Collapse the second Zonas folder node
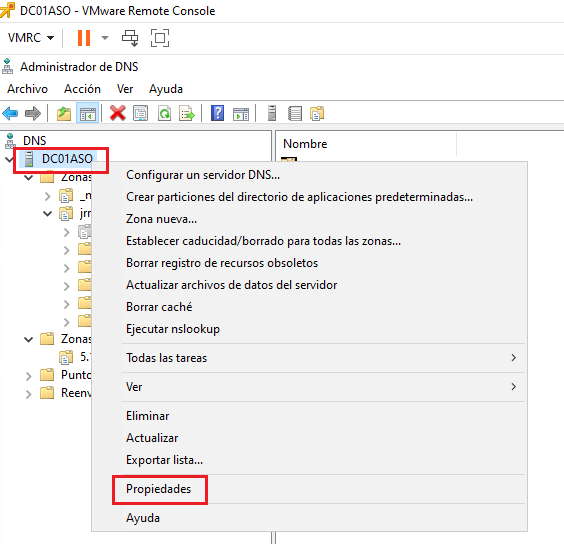The height and width of the screenshot is (544, 564). pyautogui.click(x=28, y=339)
